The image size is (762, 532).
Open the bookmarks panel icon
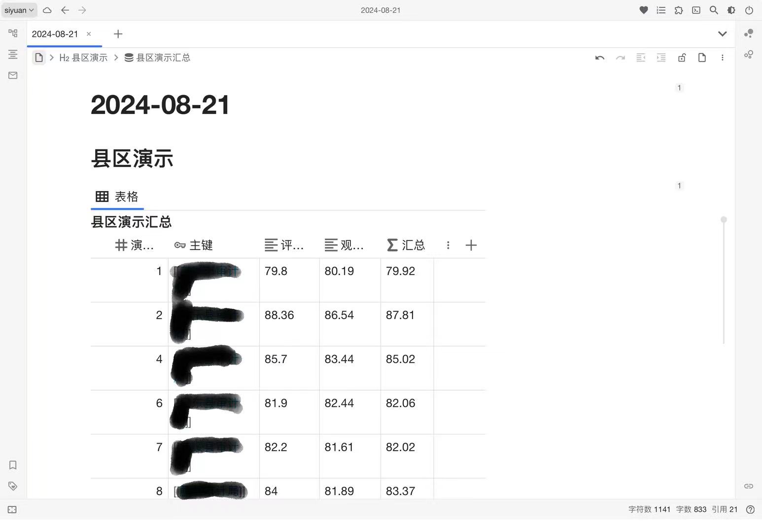(13, 465)
